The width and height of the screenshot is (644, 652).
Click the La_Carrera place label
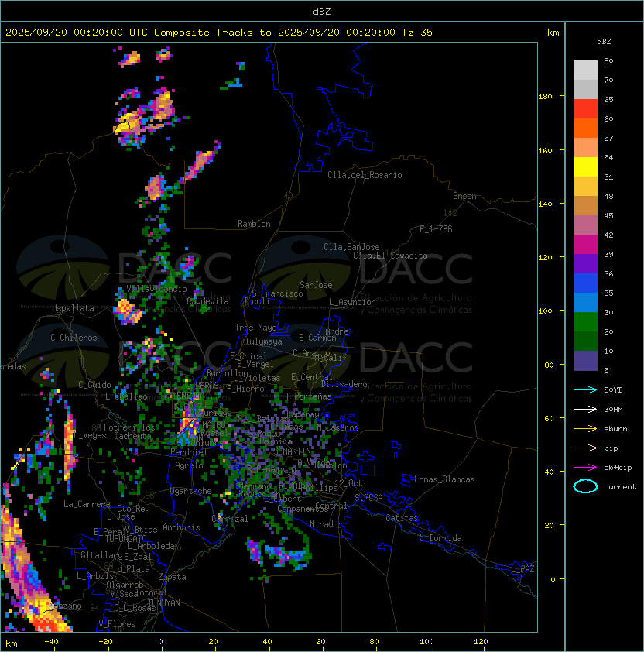[87, 504]
